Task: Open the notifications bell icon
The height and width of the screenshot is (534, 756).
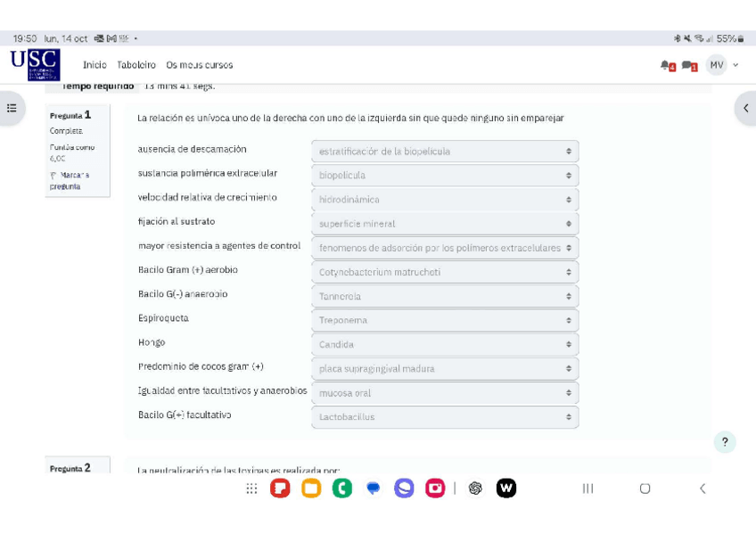Action: [666, 65]
